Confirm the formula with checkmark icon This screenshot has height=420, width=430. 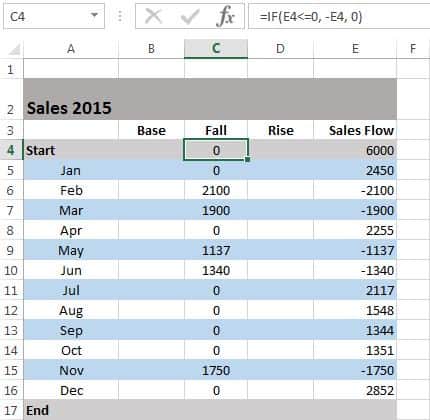click(x=190, y=16)
